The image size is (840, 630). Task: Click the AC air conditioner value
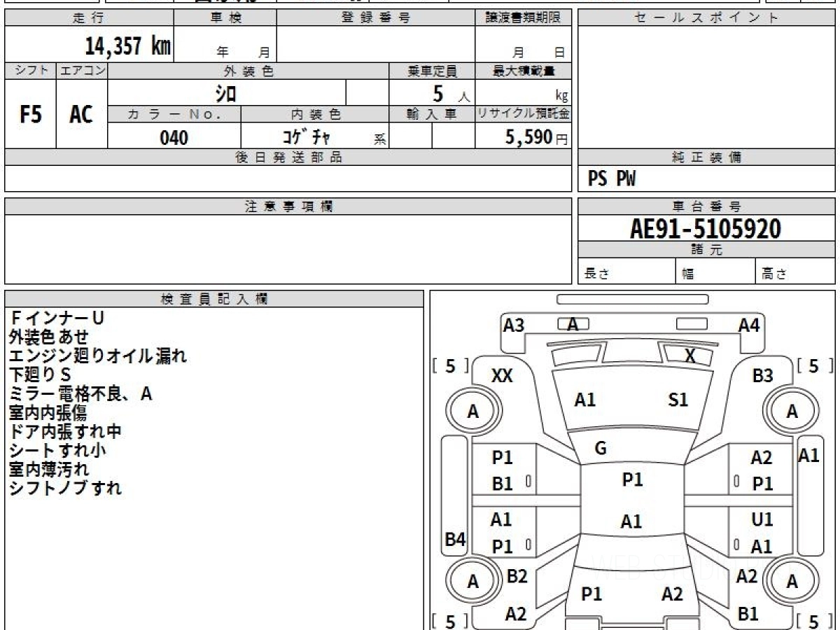tap(81, 115)
